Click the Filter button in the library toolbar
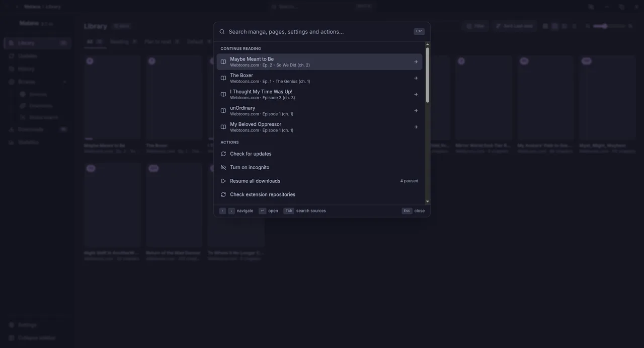644x348 pixels. pyautogui.click(x=475, y=26)
